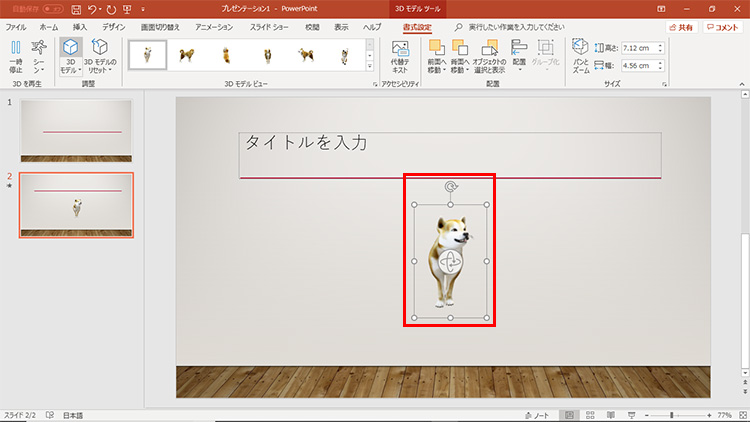Switch to Slide Sorter view in status bar

(588, 414)
